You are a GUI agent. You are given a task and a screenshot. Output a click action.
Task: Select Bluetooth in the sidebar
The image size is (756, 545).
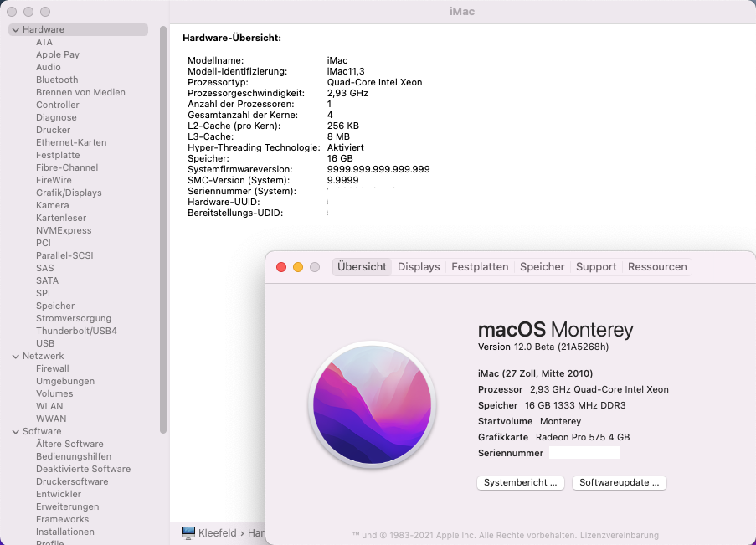pos(57,80)
